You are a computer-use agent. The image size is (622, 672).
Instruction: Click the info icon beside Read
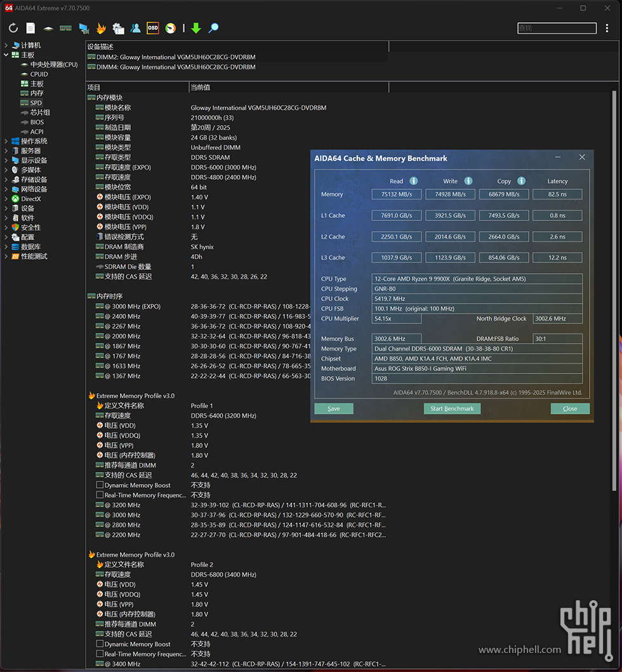413,181
